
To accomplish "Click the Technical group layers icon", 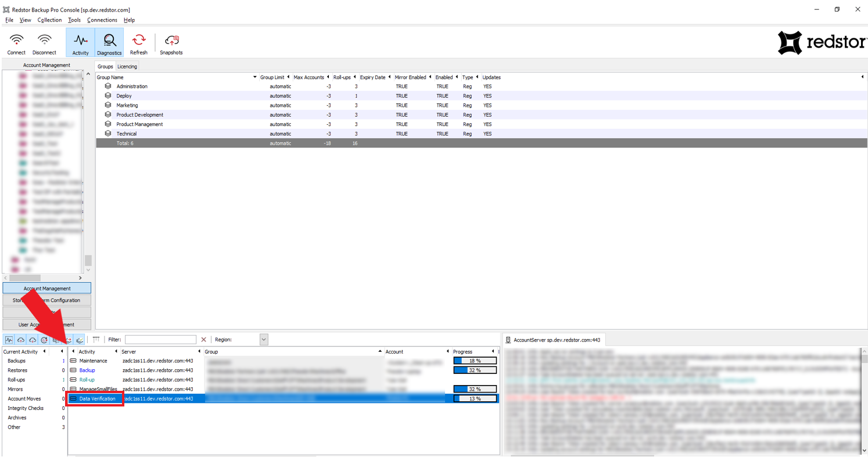I will (x=108, y=134).
